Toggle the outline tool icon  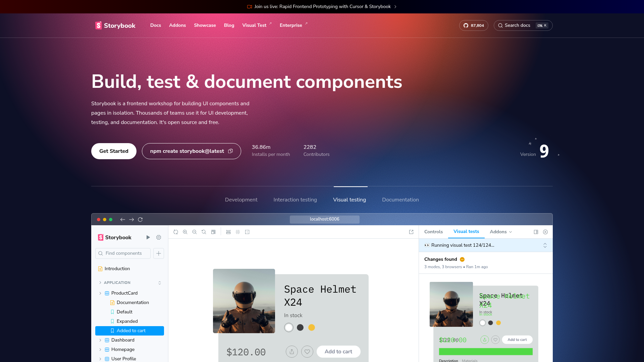247,232
